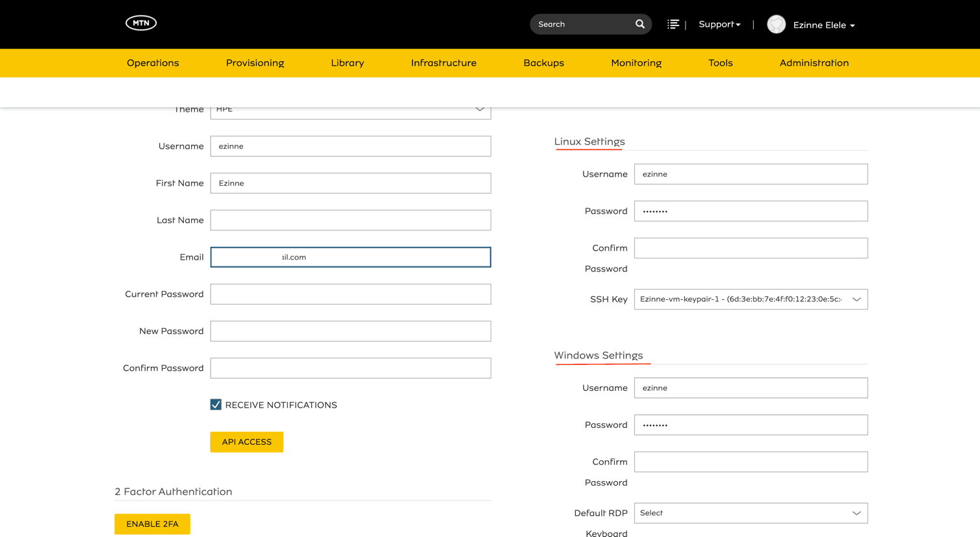Click the Linux Settings Password field
980x537 pixels.
pyautogui.click(x=751, y=211)
